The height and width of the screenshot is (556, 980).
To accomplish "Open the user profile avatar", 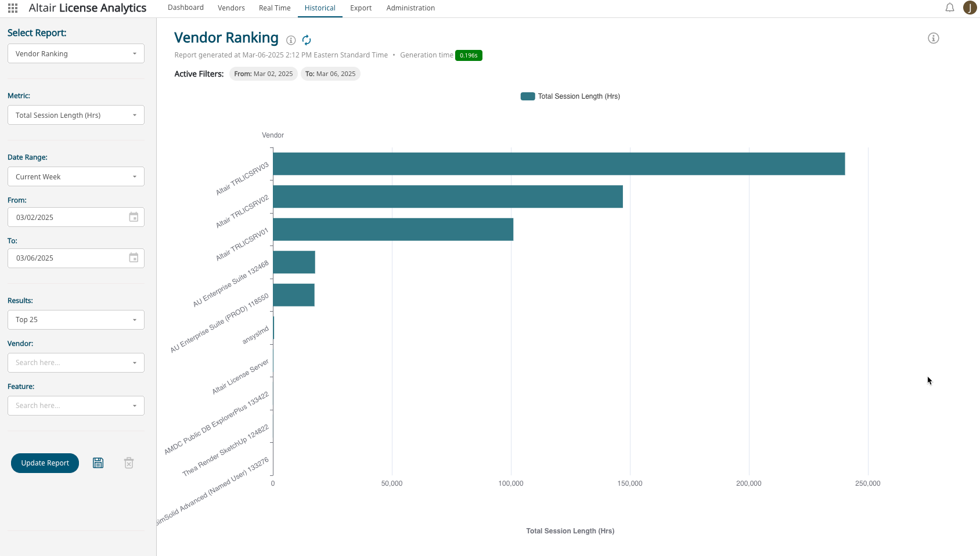I will coord(970,8).
